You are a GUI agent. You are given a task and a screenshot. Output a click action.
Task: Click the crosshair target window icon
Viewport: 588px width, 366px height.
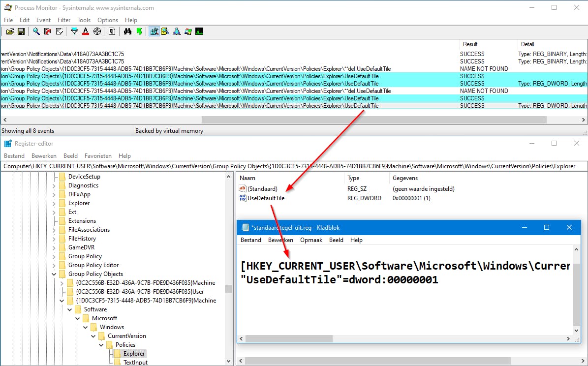[x=97, y=32]
